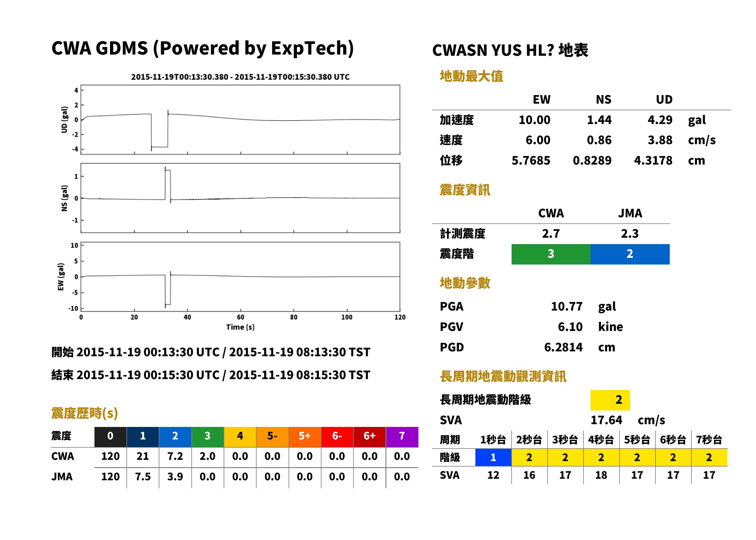Click the EW waveform plot
756x540 pixels.
240,277
